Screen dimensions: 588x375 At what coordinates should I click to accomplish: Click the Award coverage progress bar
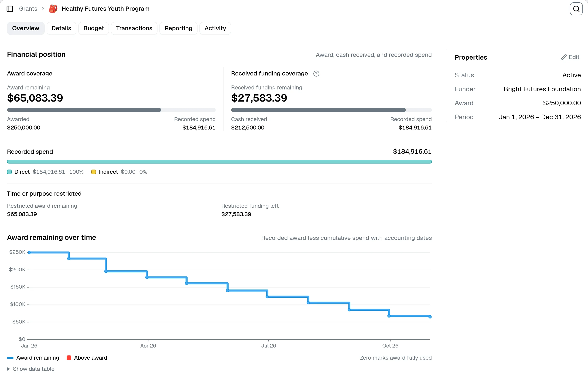coord(111,110)
